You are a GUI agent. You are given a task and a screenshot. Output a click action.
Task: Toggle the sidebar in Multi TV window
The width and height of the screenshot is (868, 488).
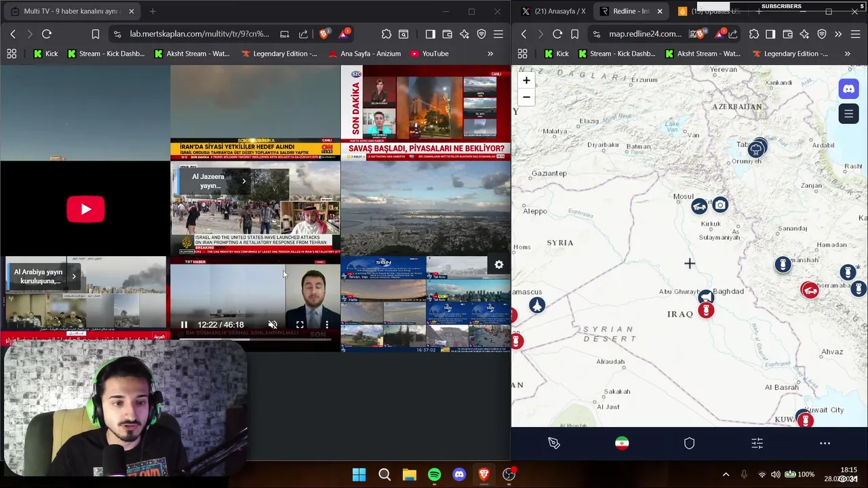click(x=431, y=34)
